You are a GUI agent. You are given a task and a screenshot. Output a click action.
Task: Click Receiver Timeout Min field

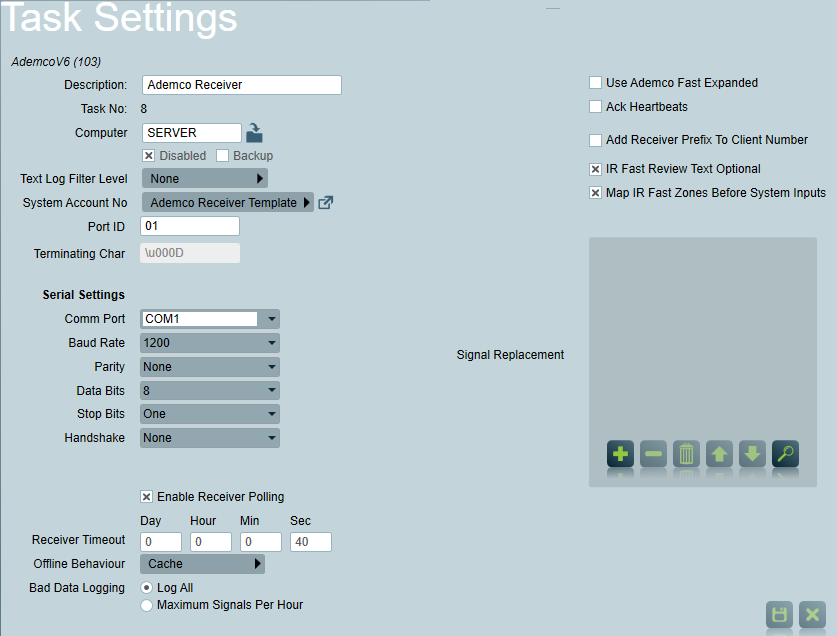pyautogui.click(x=261, y=542)
